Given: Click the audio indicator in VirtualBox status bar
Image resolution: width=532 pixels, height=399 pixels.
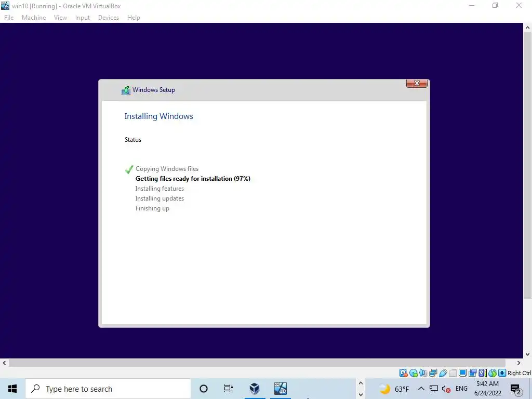Looking at the screenshot, I should click(x=423, y=373).
